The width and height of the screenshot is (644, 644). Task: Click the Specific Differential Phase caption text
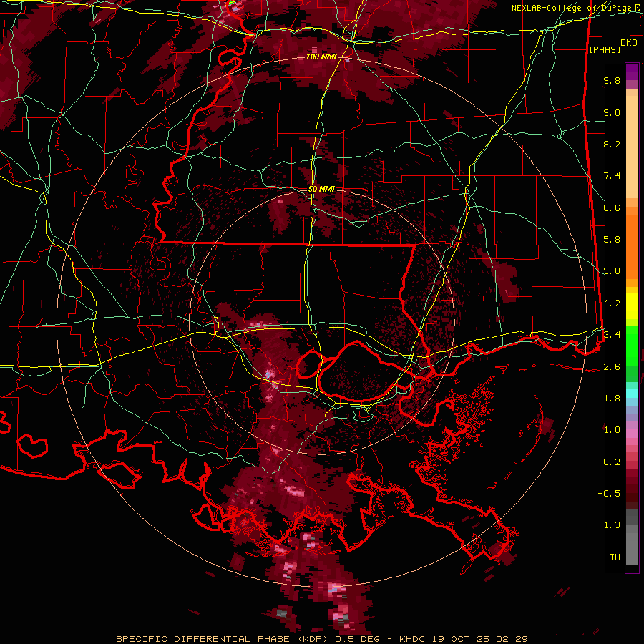(321, 639)
